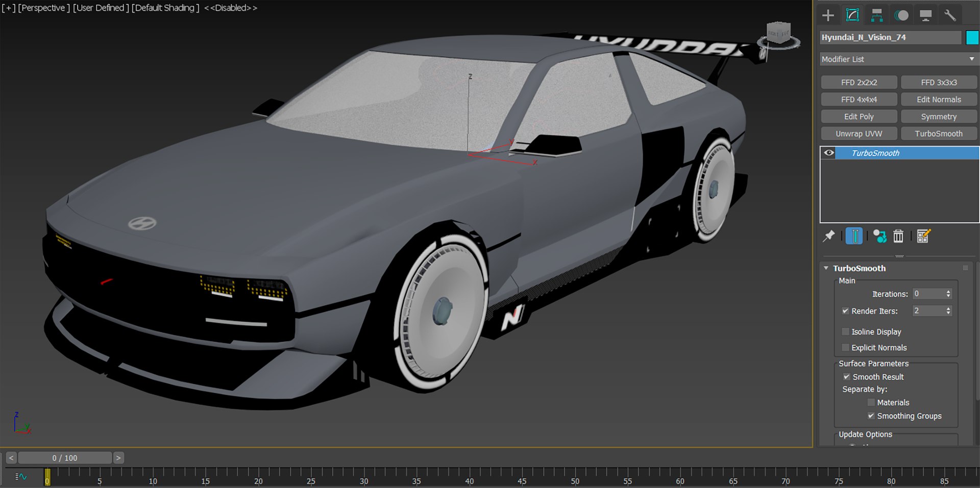
Task: Open the mini curve editor icon
Action: coord(21,477)
